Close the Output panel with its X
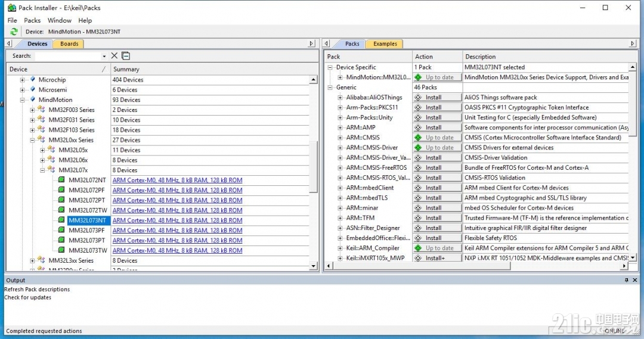Image resolution: width=644 pixels, height=339 pixels. point(635,280)
